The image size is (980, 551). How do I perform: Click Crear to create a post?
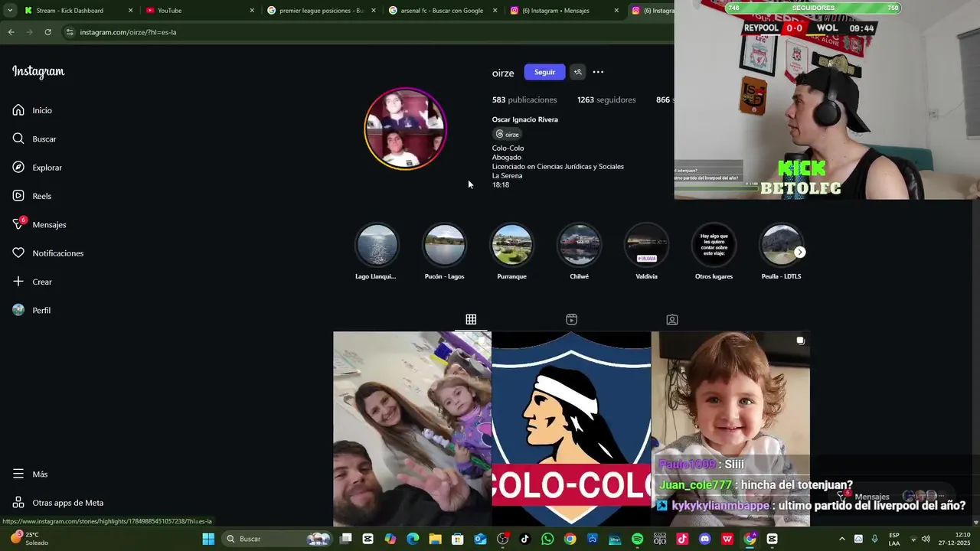click(32, 282)
